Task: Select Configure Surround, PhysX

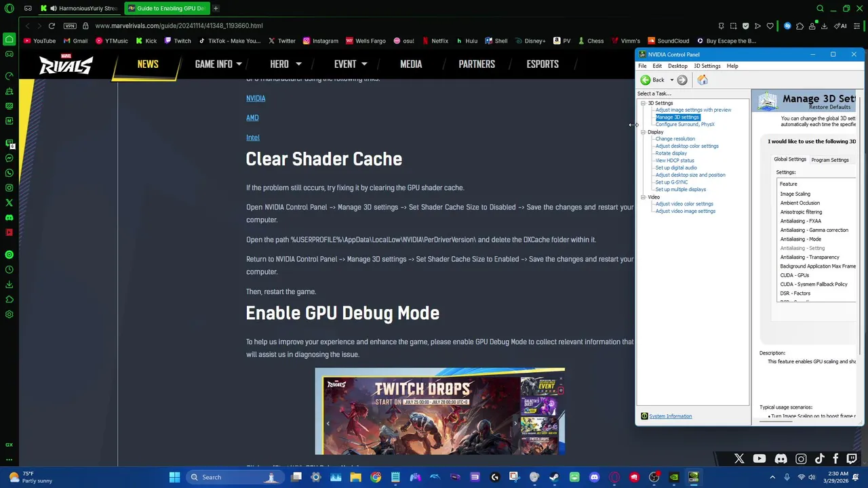Action: pos(685,124)
